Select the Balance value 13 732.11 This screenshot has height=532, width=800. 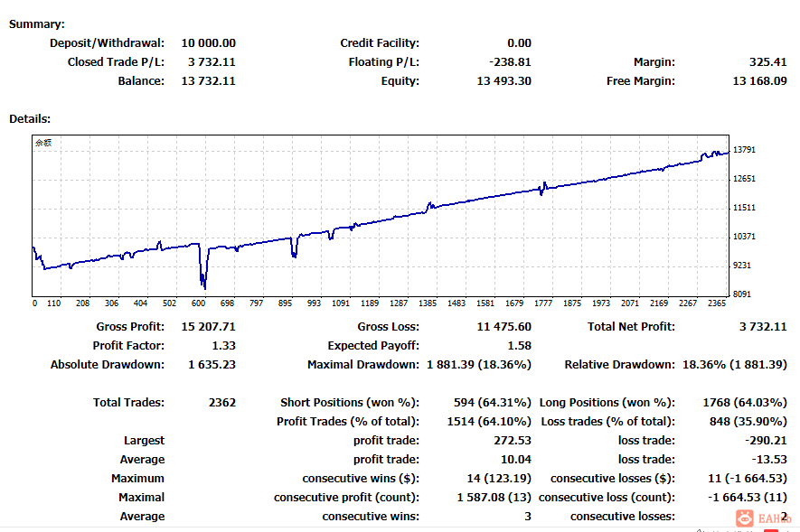pos(208,81)
